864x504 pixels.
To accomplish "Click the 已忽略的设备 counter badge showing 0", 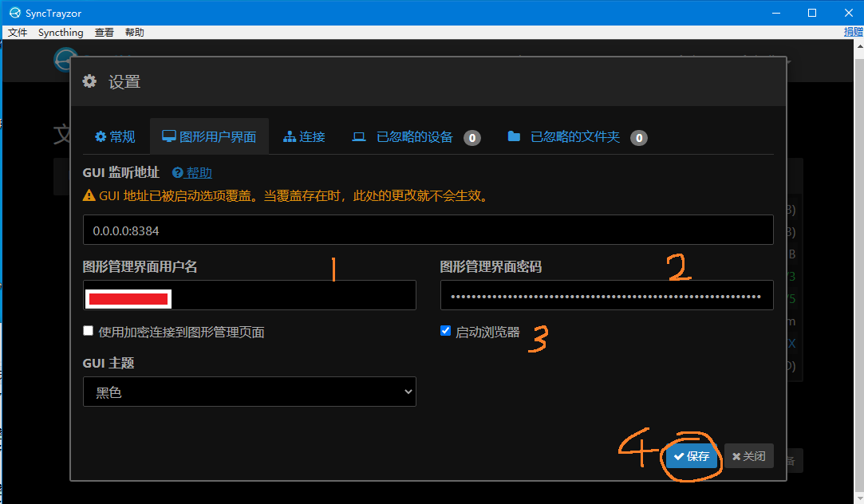I will [x=472, y=137].
